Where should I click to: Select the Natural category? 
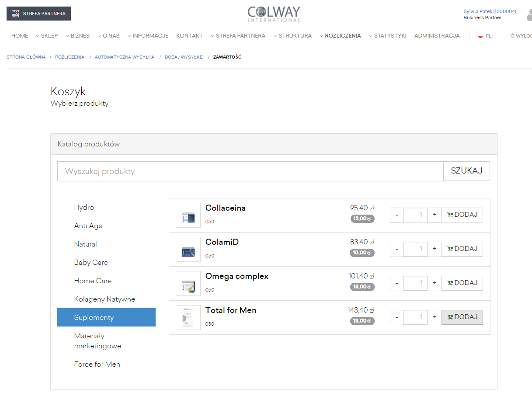click(106, 244)
